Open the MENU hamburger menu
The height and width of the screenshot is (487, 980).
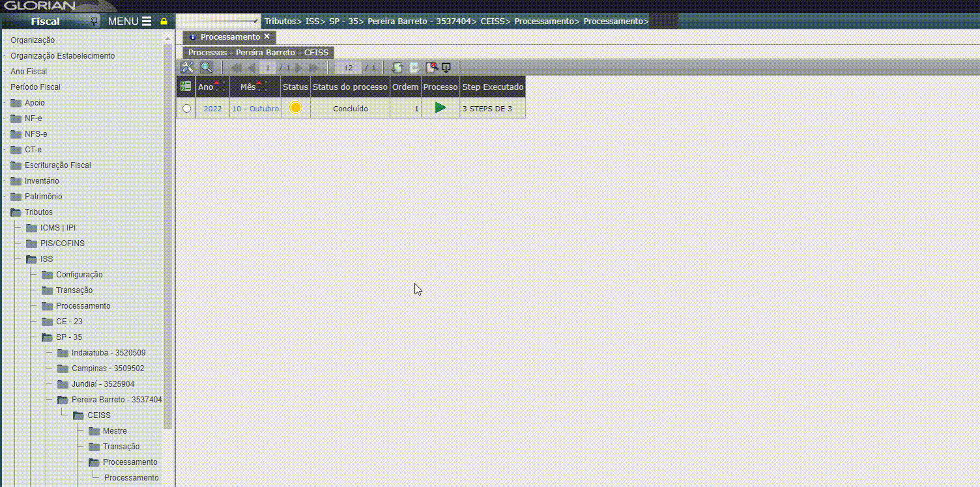tap(130, 21)
